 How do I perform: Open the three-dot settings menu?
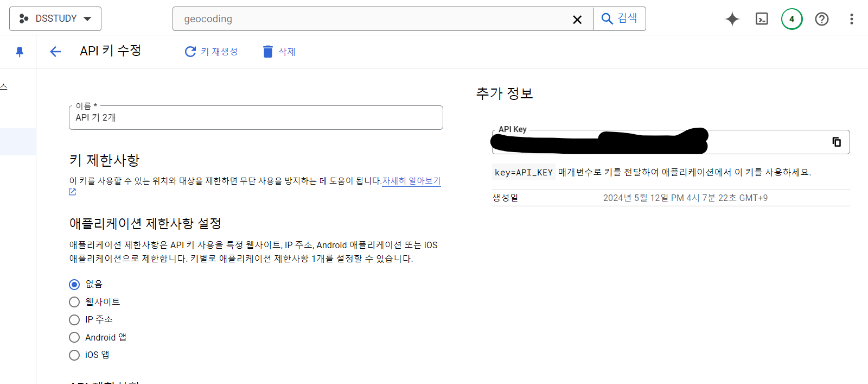tap(851, 19)
